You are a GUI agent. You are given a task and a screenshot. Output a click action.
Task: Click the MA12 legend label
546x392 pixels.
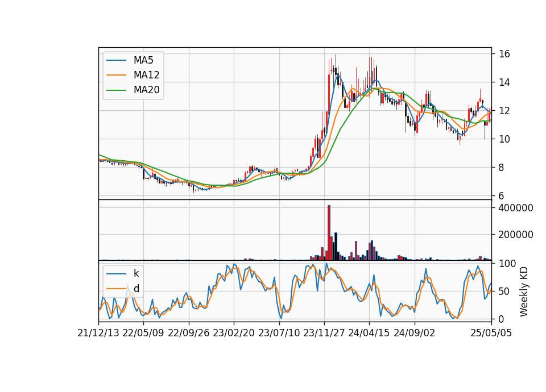pos(146,75)
